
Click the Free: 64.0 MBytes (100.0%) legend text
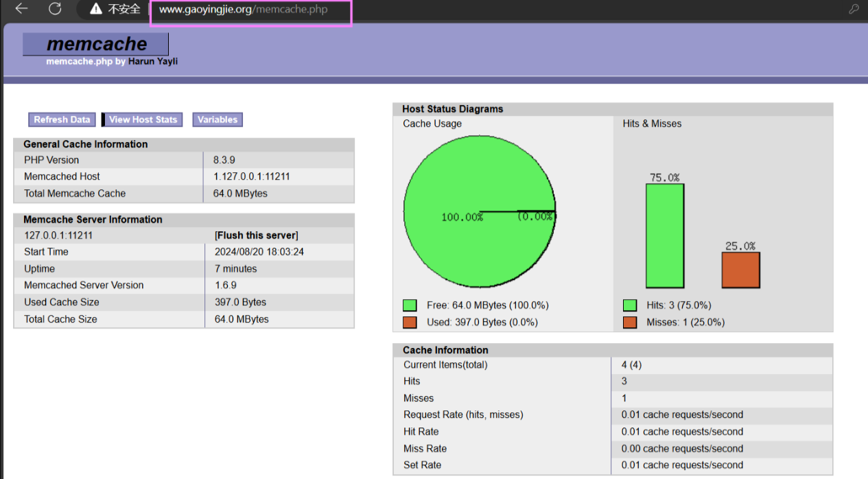pos(488,305)
